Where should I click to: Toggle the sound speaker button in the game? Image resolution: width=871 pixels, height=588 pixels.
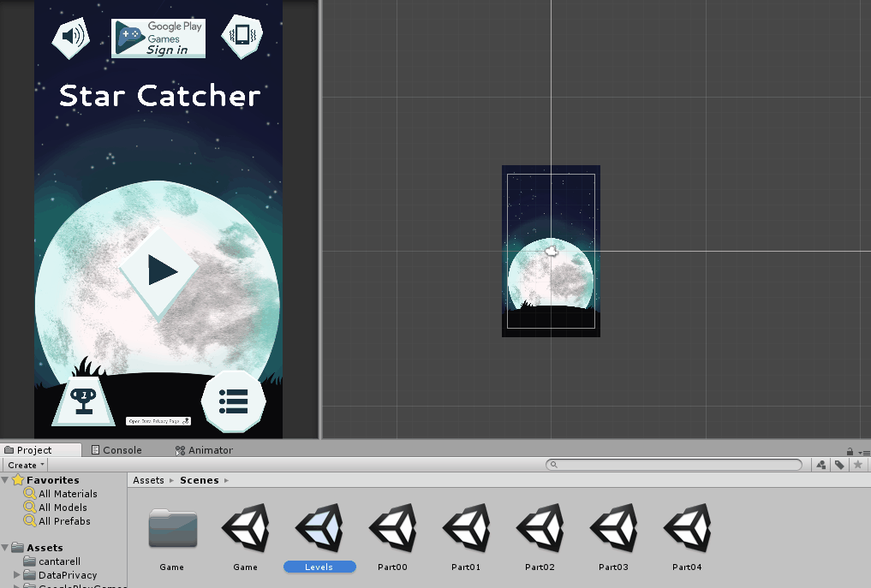[71, 37]
